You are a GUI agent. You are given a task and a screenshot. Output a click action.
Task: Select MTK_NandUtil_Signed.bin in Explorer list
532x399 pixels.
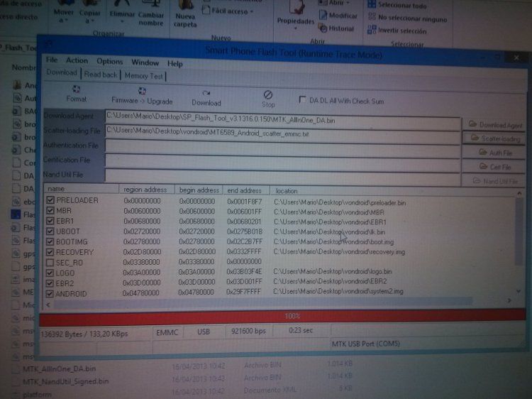pos(65,381)
